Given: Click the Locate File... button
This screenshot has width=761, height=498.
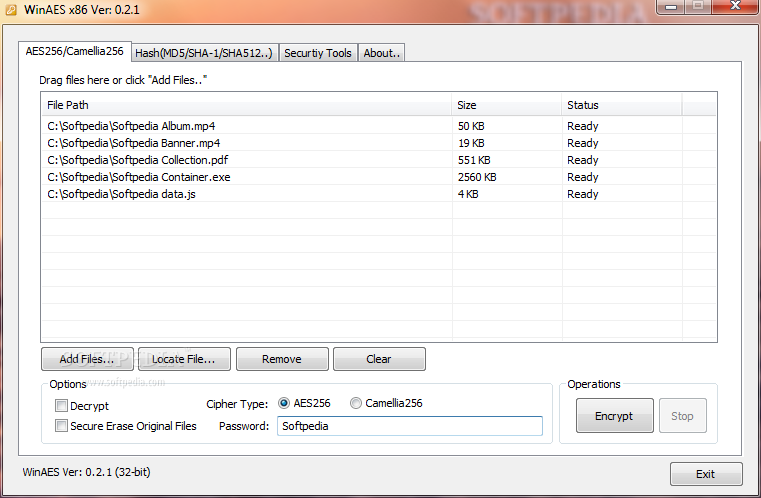Looking at the screenshot, I should point(184,359).
